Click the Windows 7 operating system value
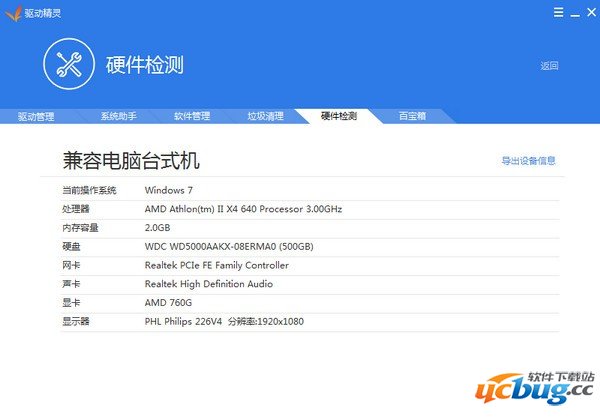Image resolution: width=600 pixels, height=420 pixels. [169, 190]
